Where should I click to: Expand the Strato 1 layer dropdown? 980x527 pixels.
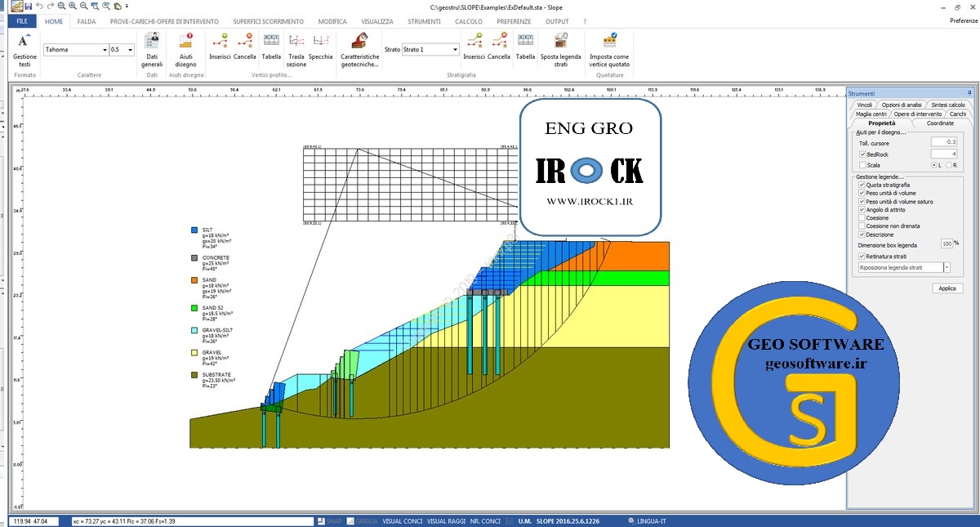pyautogui.click(x=454, y=50)
